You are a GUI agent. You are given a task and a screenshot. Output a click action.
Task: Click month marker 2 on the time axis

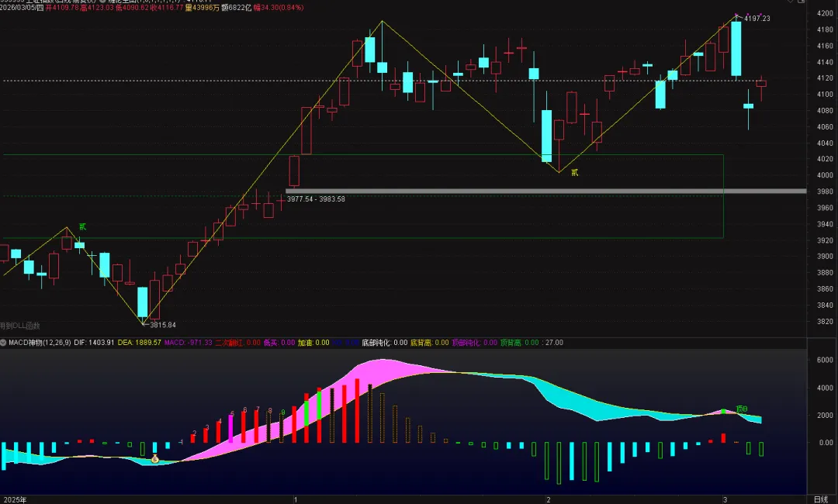549,499
